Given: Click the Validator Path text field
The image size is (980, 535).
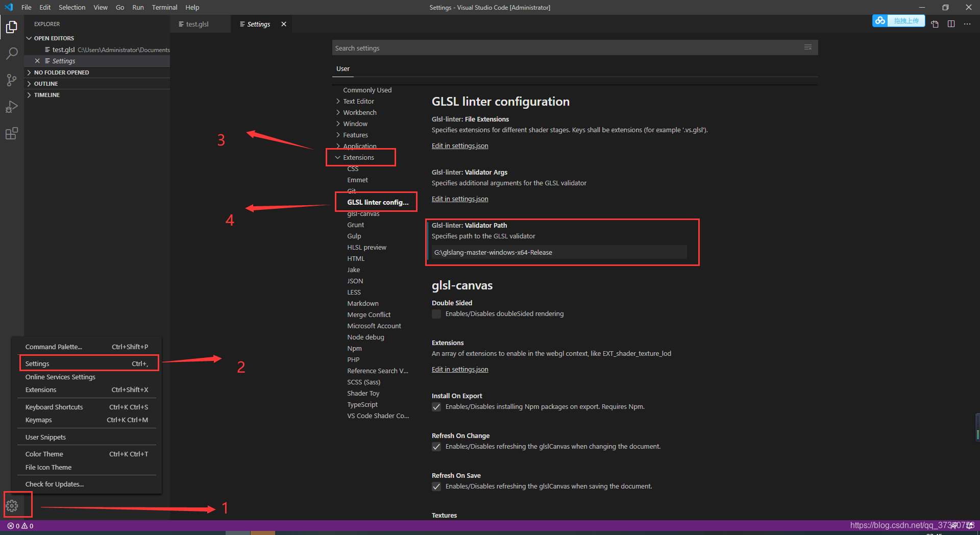Looking at the screenshot, I should click(x=559, y=252).
